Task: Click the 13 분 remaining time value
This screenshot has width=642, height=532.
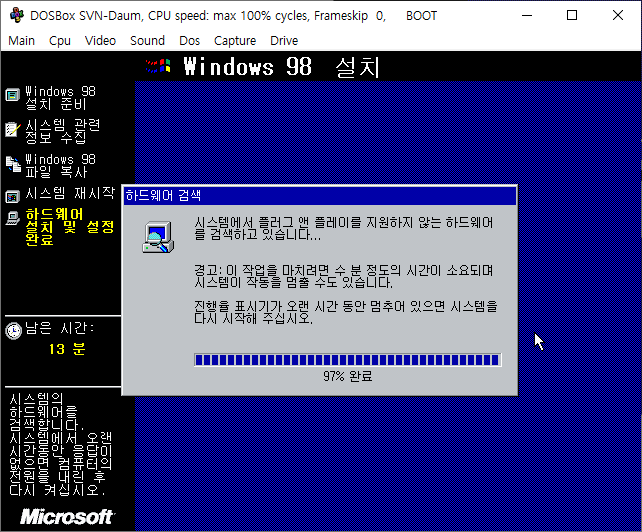Action: point(67,349)
